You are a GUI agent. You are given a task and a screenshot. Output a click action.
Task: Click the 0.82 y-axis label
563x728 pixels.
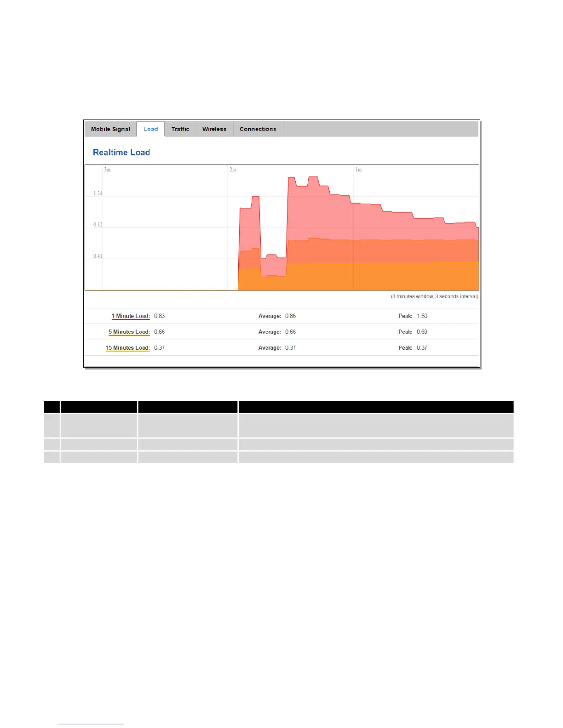pyautogui.click(x=98, y=225)
